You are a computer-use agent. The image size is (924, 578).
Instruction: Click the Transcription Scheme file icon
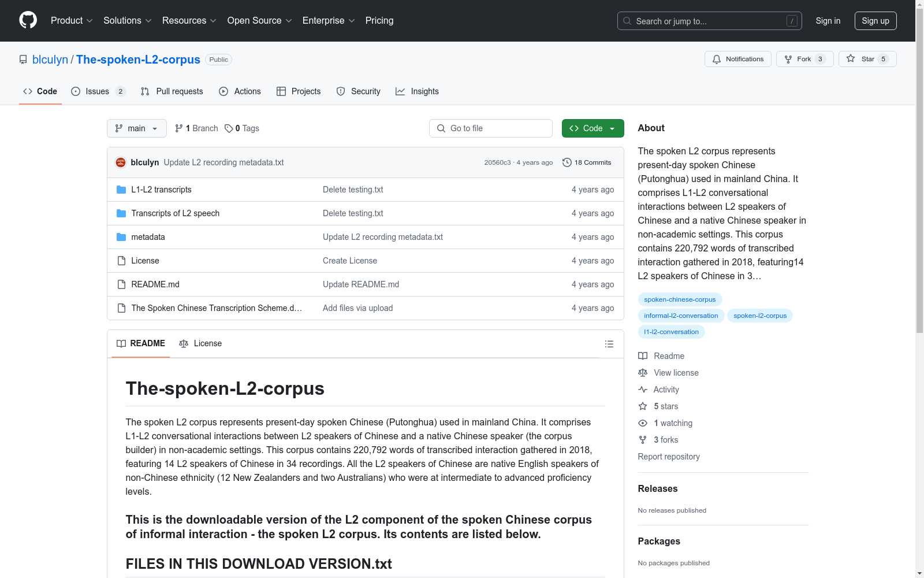(x=121, y=308)
